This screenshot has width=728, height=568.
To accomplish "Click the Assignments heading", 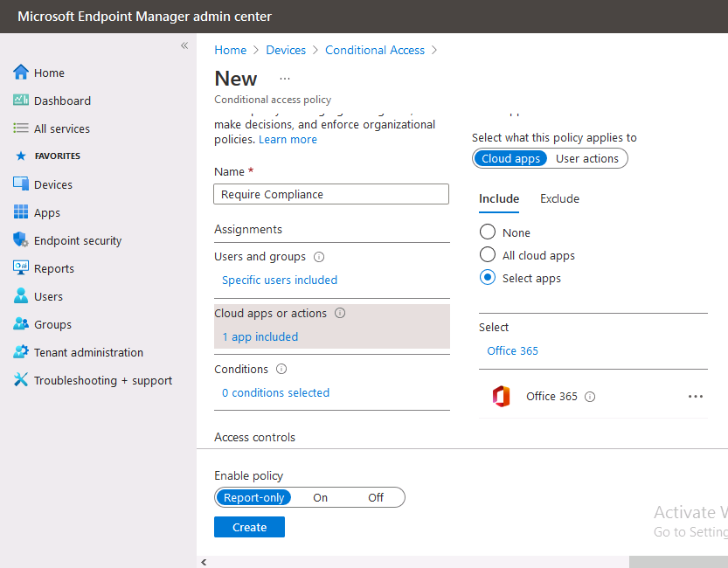I will [x=248, y=229].
